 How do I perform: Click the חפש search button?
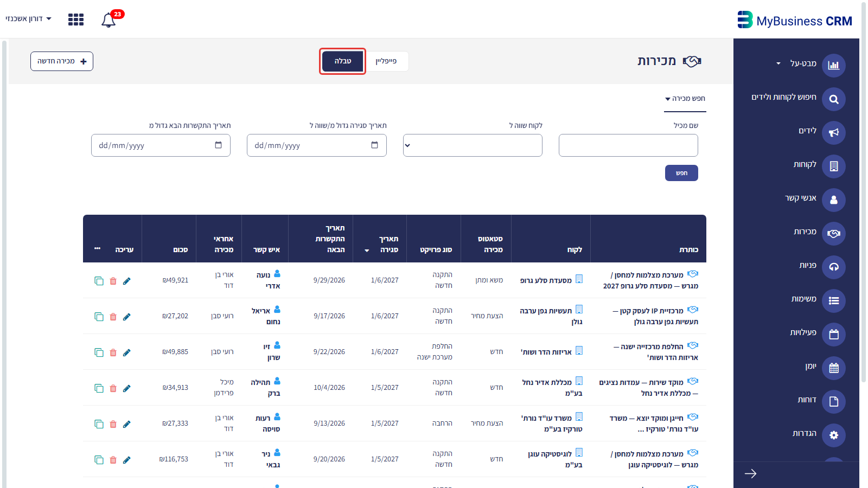coord(681,173)
